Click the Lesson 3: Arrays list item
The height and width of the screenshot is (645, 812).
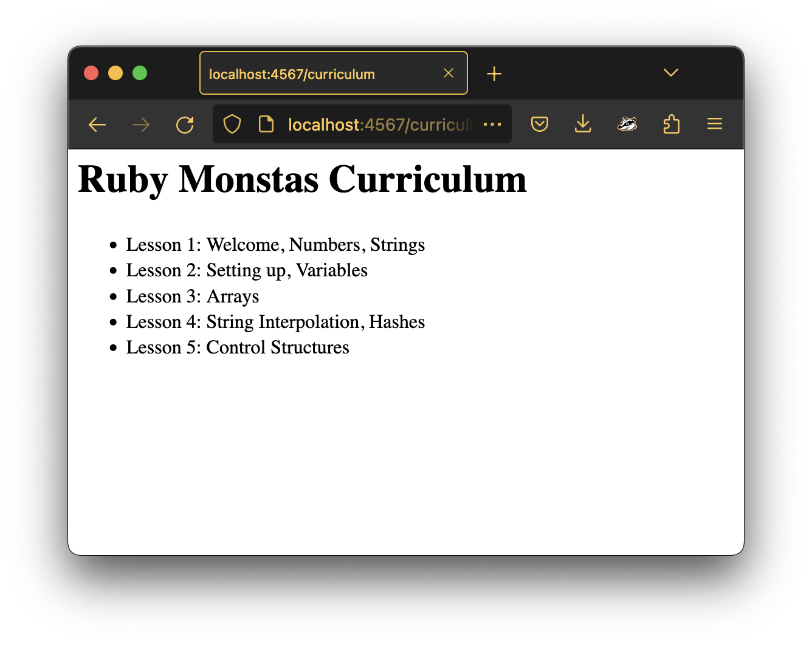tap(192, 296)
